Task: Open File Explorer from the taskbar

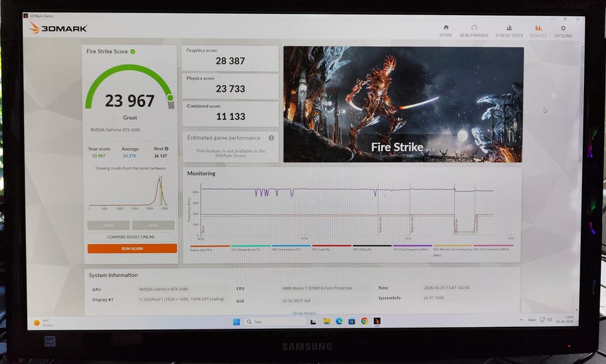Action: [326, 321]
